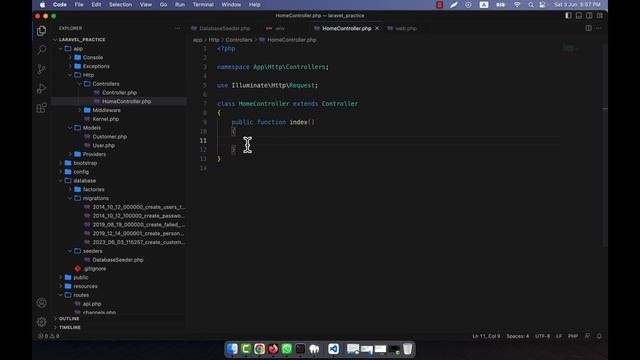Open Terminal from the dock
The image size is (640, 360).
click(x=300, y=349)
